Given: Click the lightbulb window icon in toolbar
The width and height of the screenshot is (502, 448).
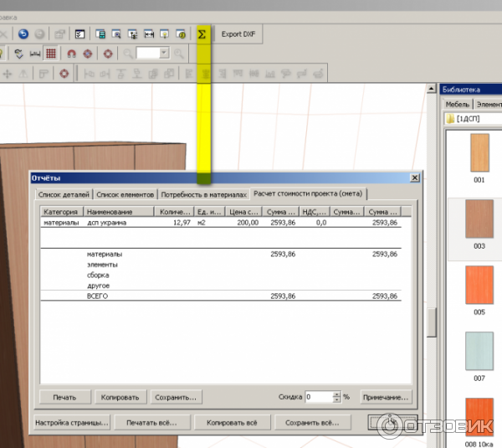Looking at the screenshot, I should (166, 34).
